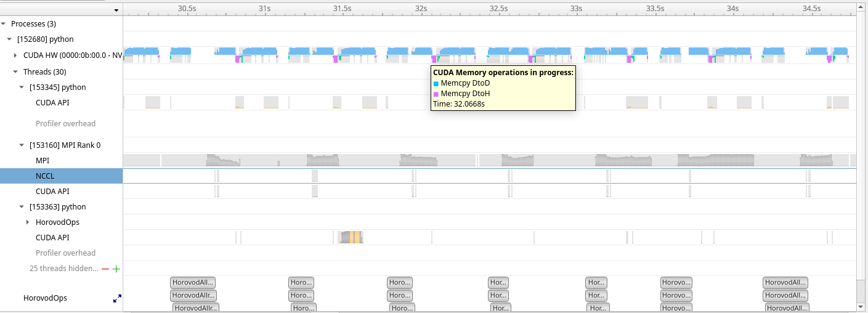
Task: Collapse thread [153363] python
Action: (x=22, y=207)
